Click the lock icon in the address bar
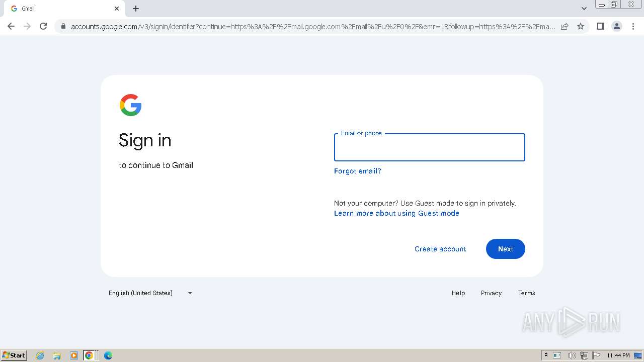 [x=63, y=27]
